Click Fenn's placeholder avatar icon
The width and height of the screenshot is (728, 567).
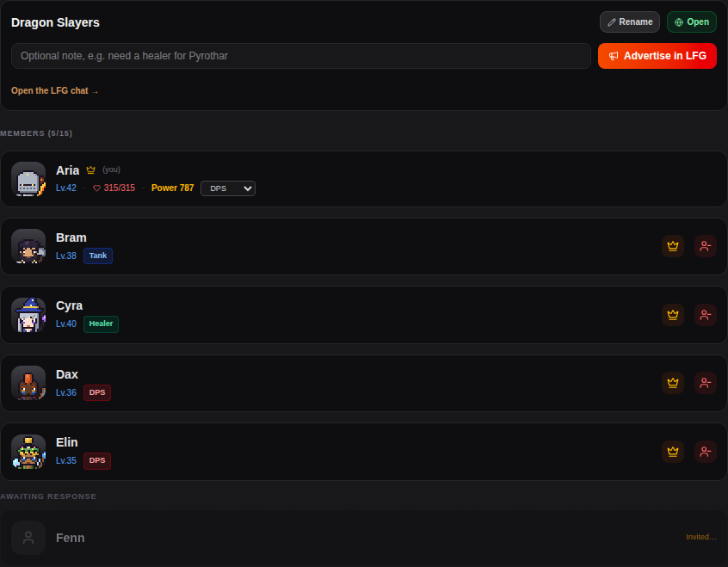[28, 538]
